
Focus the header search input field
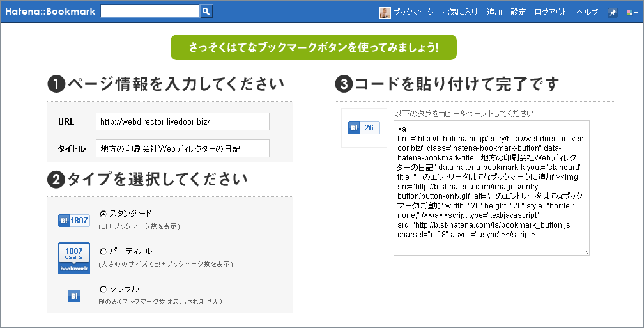pos(150,12)
